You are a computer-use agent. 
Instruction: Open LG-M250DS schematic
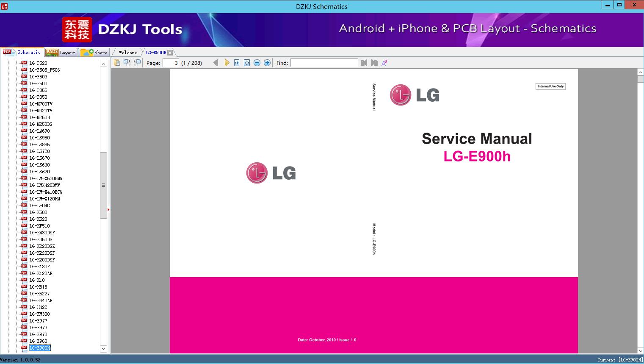[41, 124]
